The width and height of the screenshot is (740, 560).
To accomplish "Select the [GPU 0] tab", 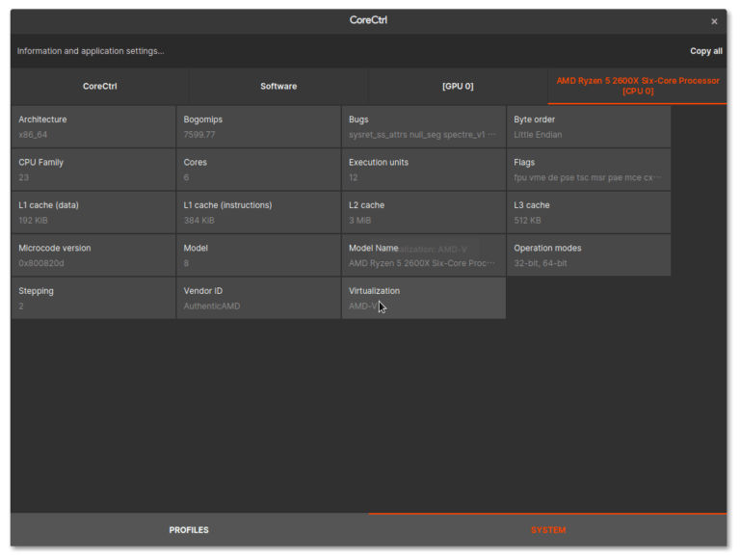I will [458, 86].
